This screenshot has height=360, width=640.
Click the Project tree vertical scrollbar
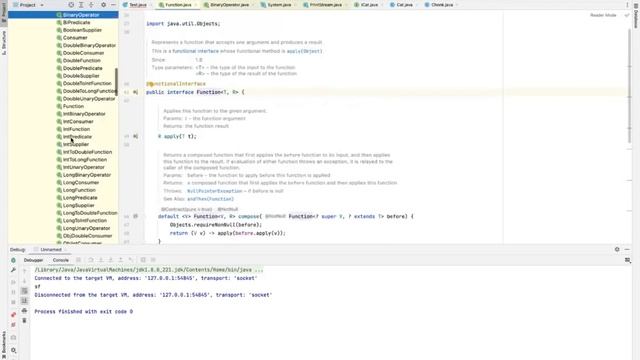(x=116, y=82)
